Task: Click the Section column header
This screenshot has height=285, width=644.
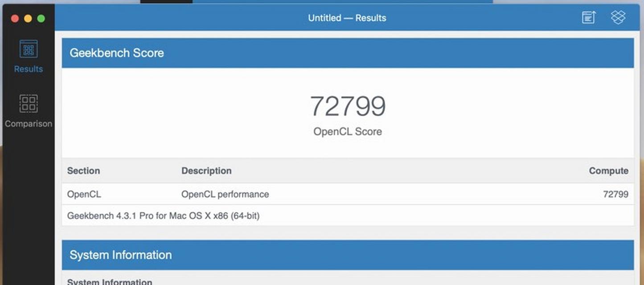Action: [x=83, y=171]
